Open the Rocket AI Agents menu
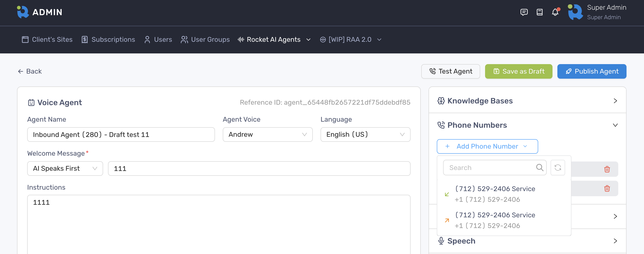The width and height of the screenshot is (644, 254). point(274,40)
